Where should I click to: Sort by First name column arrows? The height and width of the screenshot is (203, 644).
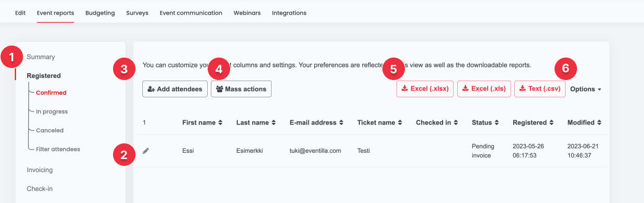[221, 122]
